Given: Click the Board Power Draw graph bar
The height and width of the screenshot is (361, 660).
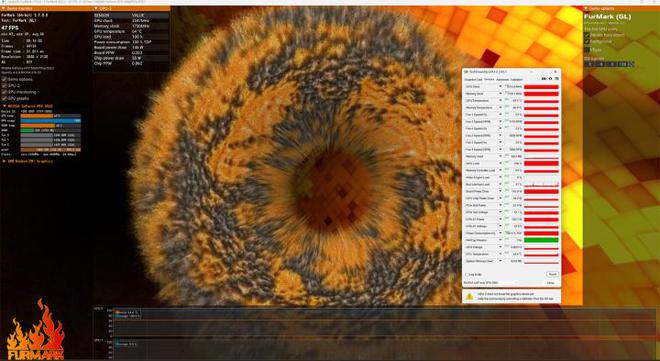Looking at the screenshot, I should 541,191.
